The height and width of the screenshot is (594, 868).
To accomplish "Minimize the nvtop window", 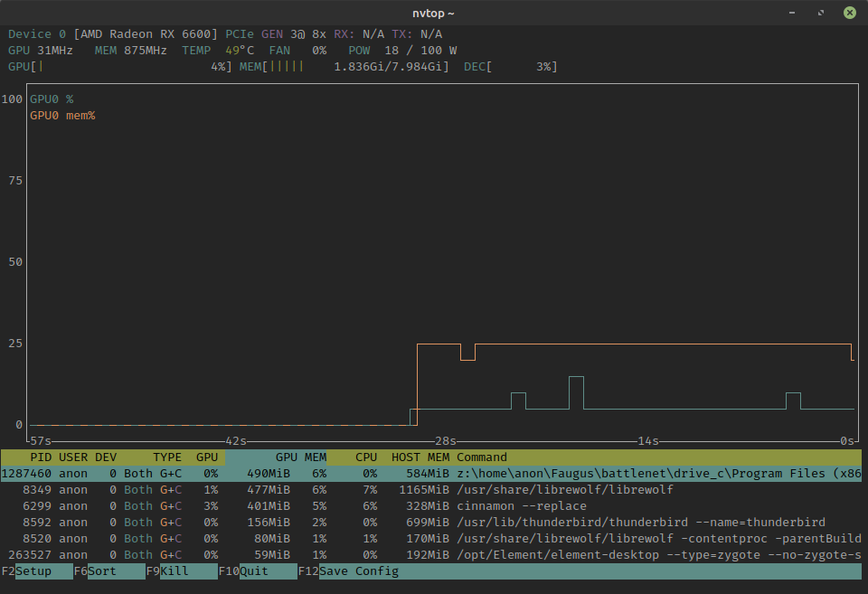I will point(792,13).
